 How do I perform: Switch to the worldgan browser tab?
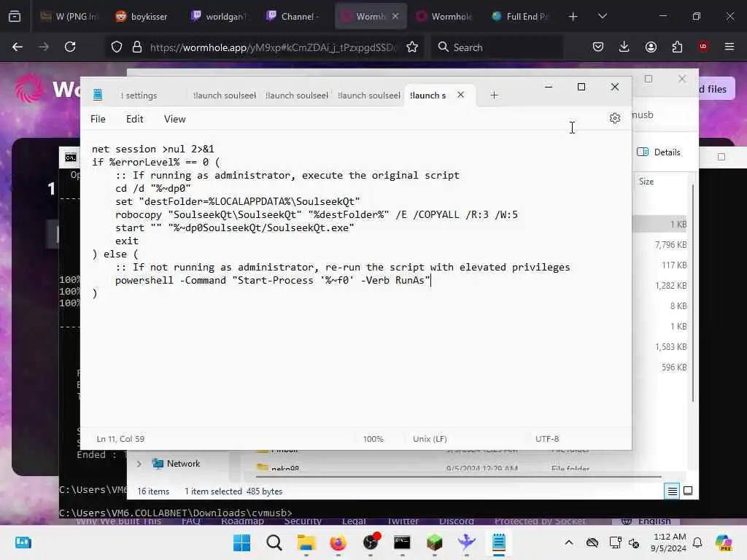[218, 16]
